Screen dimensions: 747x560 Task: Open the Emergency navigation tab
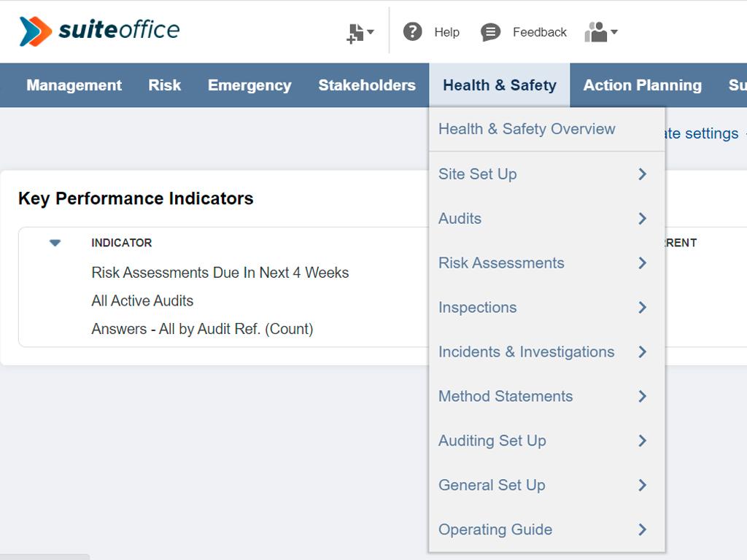(249, 85)
